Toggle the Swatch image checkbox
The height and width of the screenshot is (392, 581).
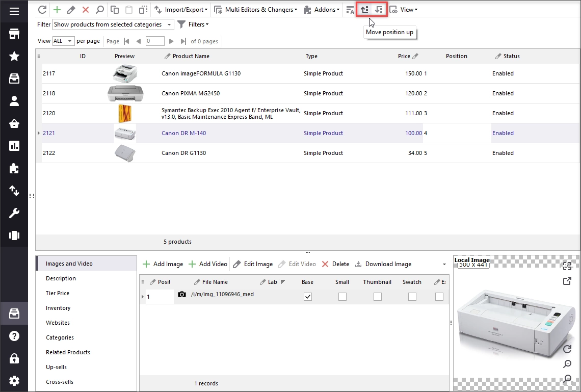coord(412,297)
